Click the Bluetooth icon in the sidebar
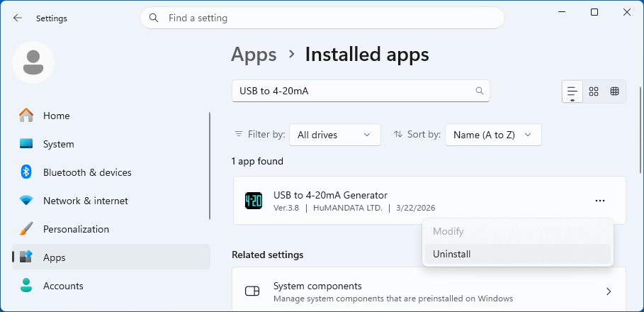The width and height of the screenshot is (644, 312). click(26, 172)
